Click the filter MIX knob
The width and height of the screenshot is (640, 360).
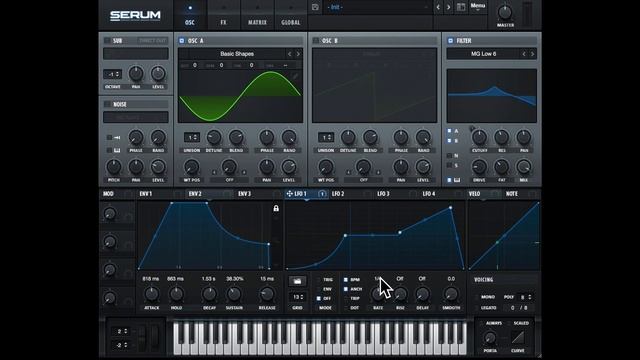pos(524,167)
